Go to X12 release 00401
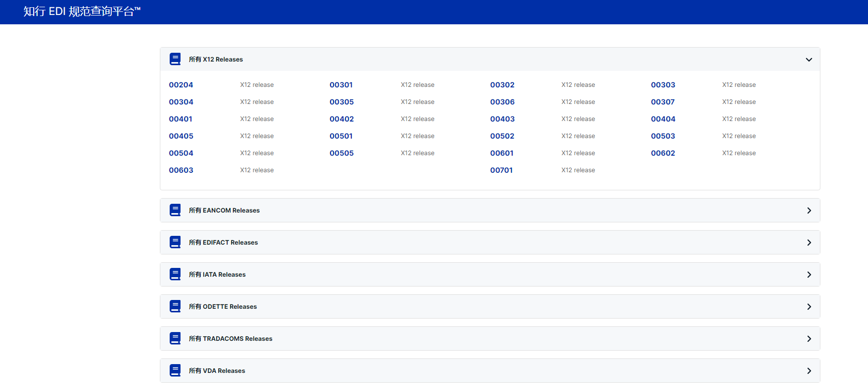Viewport: 868px width, 391px height. point(181,119)
